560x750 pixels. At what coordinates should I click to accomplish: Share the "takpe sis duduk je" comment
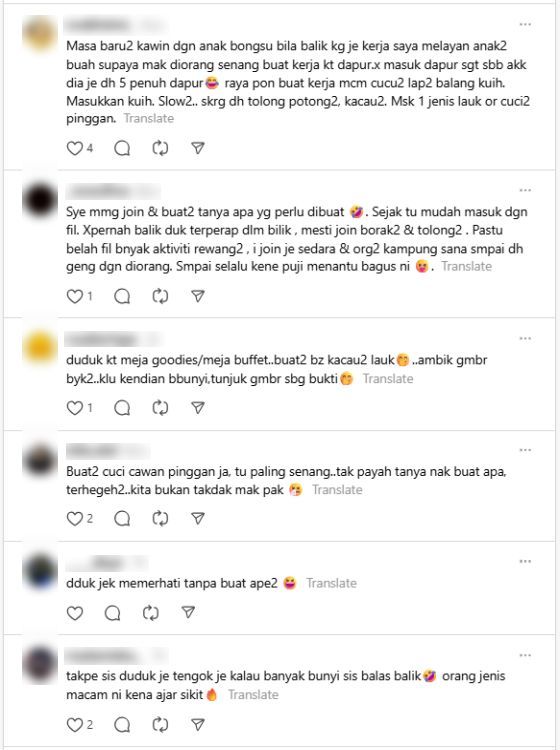pos(198,725)
